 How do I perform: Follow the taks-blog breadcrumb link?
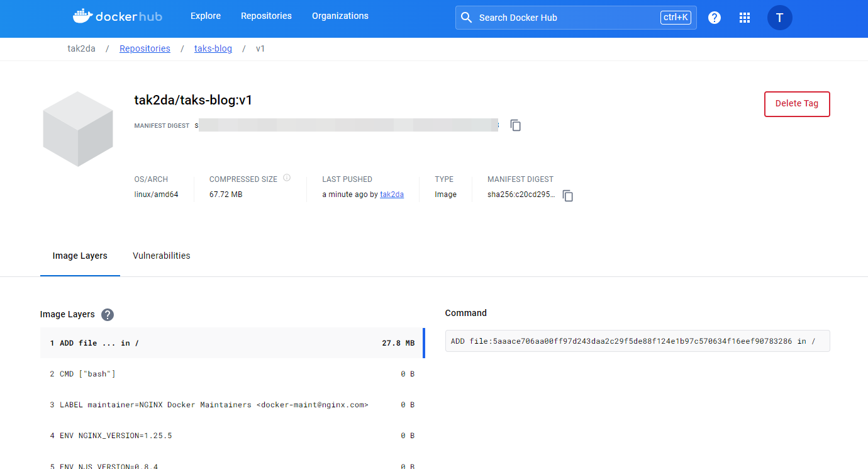point(213,48)
